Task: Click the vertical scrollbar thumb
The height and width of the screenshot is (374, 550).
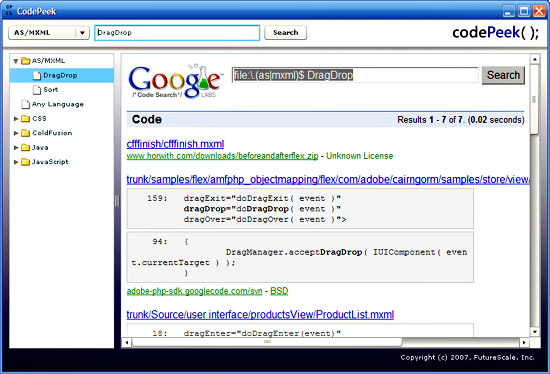Action: coord(535,99)
